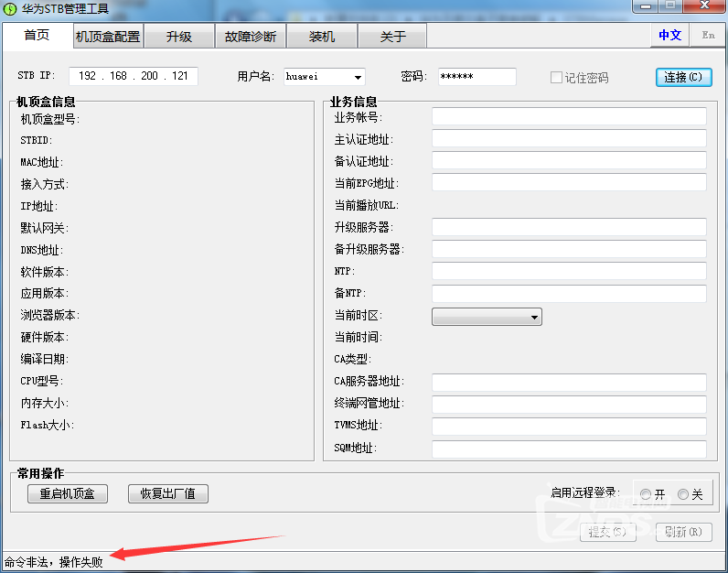Switch to the 首页 tab

click(x=37, y=36)
